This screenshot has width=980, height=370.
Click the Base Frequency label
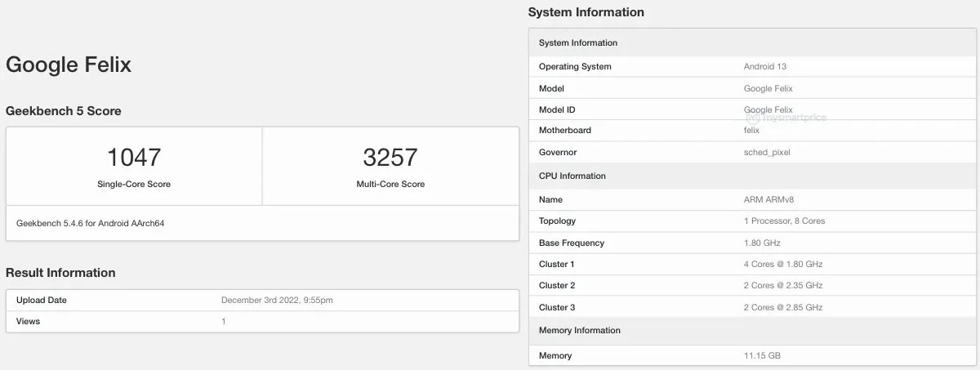point(572,243)
